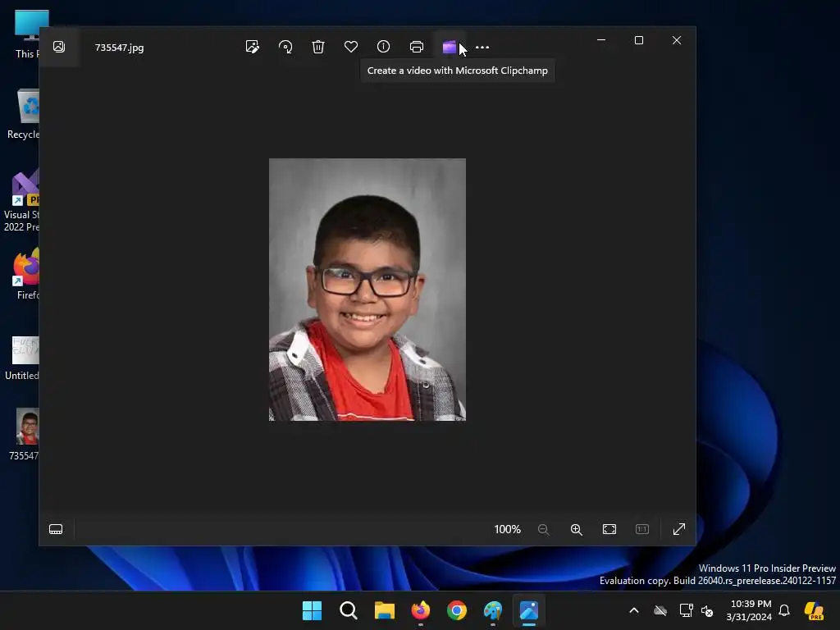Enter full screen with the diagonal arrow icon

pyautogui.click(x=678, y=529)
